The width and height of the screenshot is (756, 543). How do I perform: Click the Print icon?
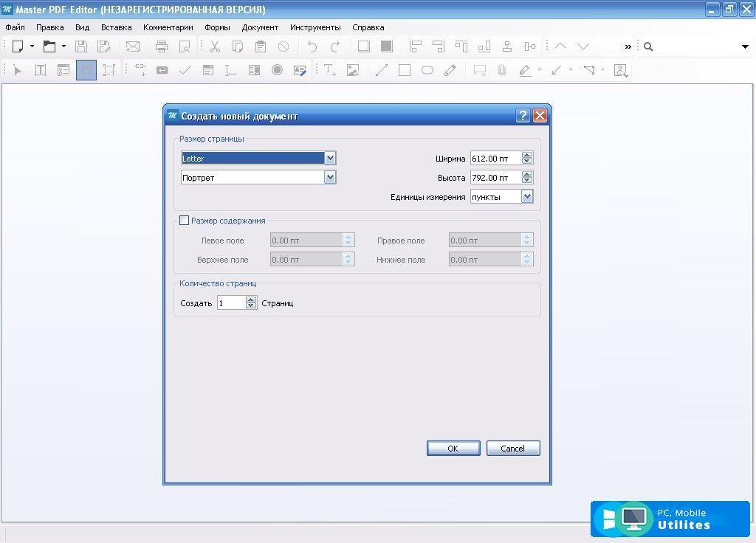coord(162,46)
